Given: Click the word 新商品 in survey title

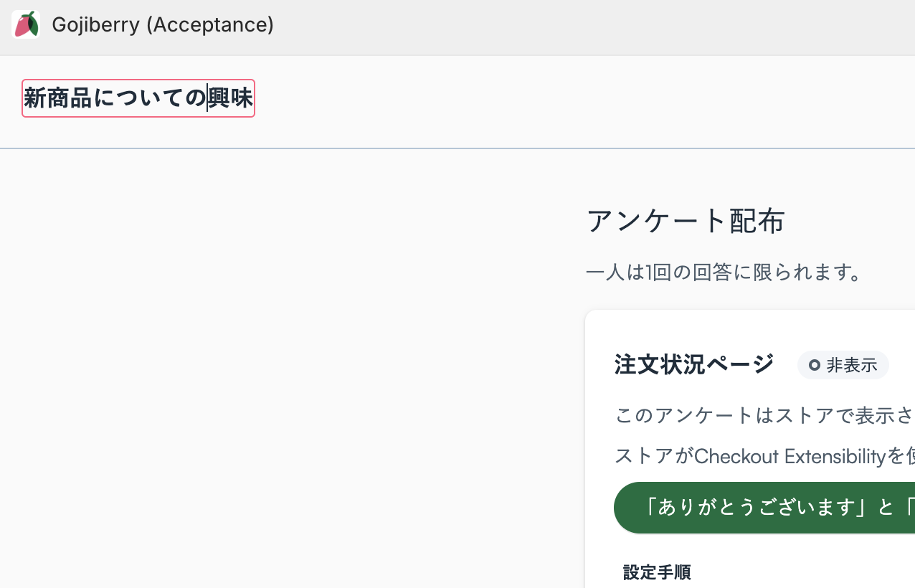Looking at the screenshot, I should [x=58, y=98].
